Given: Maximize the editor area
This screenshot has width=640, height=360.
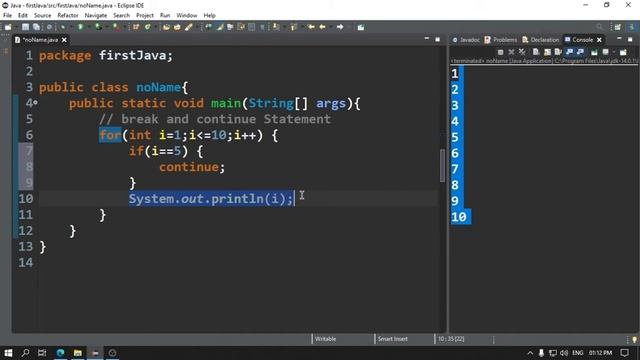Looking at the screenshot, I should 438,40.
